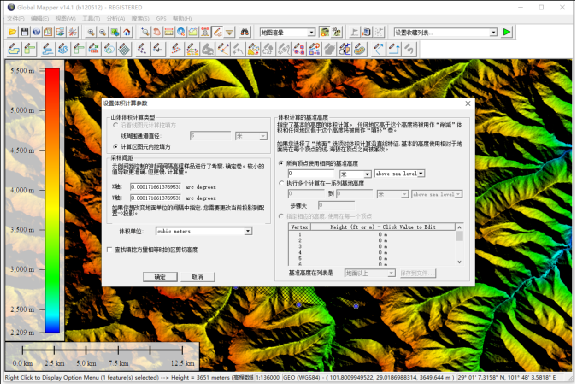Open the 搜索(S) menu

point(140,18)
